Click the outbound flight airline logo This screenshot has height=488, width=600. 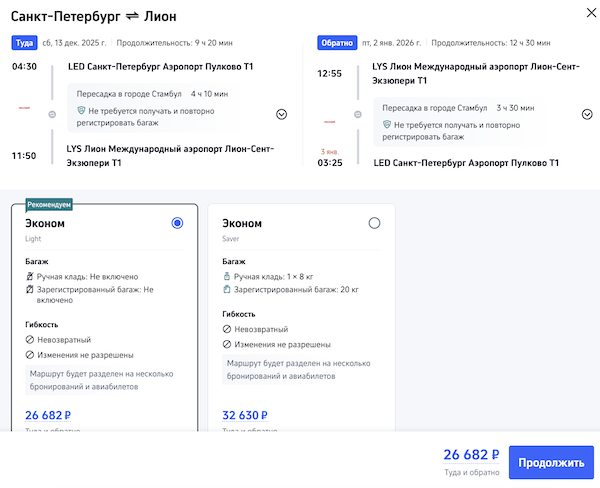(x=24, y=106)
